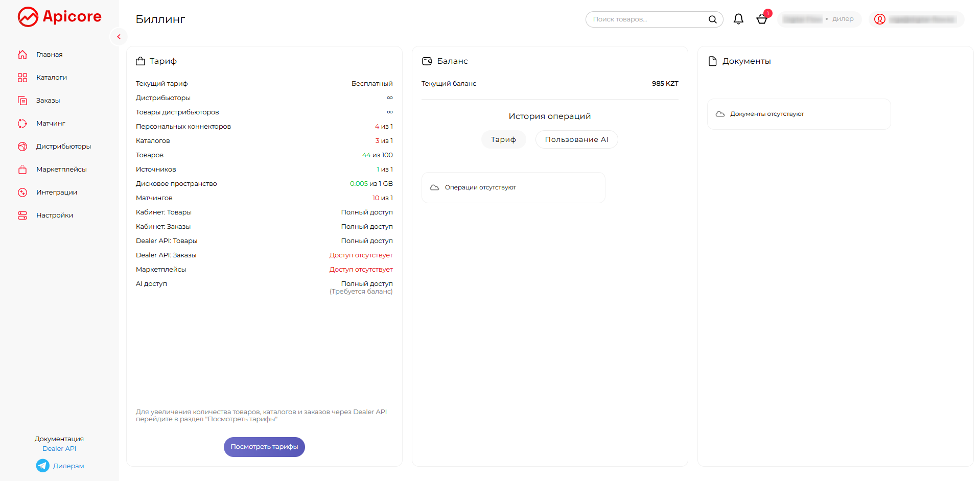Click the notifications bell icon
Image resolution: width=980 pixels, height=481 pixels.
point(738,19)
